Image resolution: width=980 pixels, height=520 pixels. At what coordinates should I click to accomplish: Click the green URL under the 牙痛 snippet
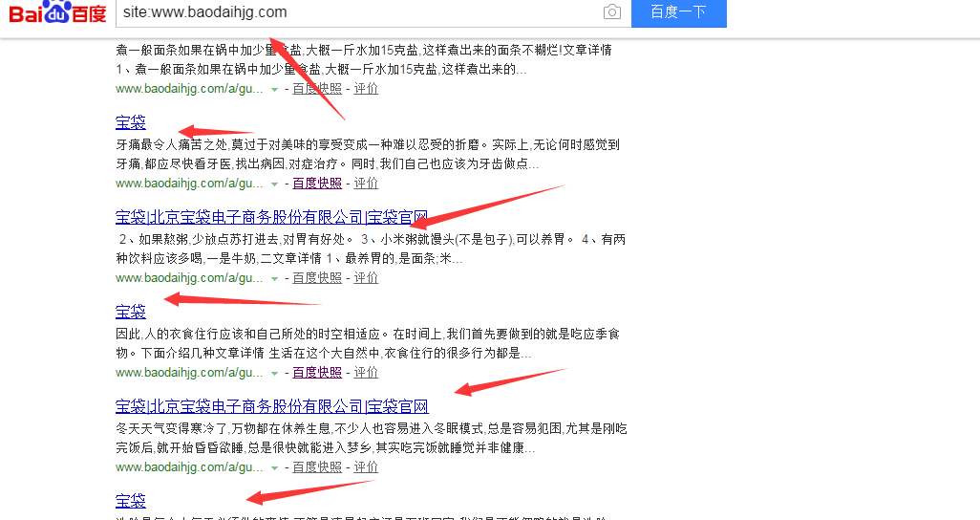click(189, 184)
